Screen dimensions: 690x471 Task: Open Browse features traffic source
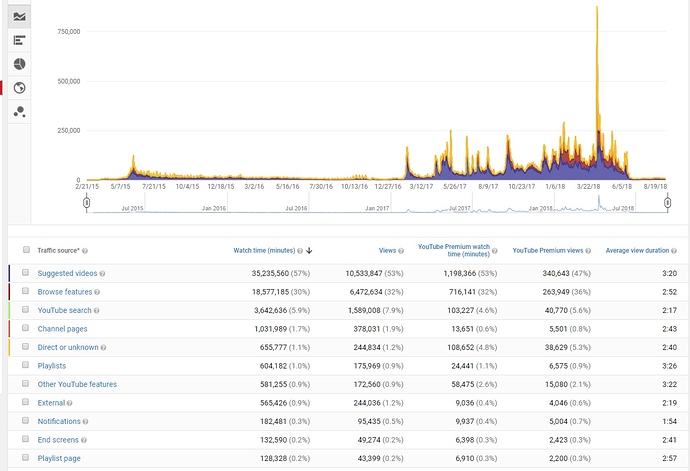coord(65,292)
